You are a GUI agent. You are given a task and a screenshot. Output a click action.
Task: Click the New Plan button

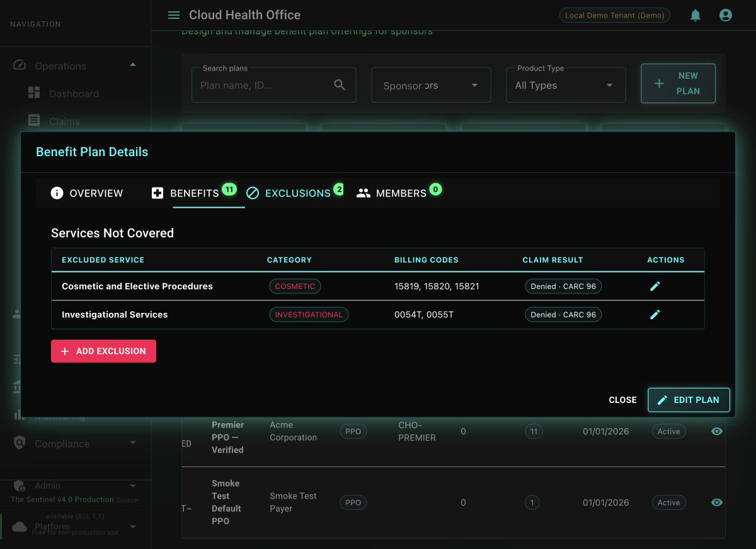[x=678, y=83]
